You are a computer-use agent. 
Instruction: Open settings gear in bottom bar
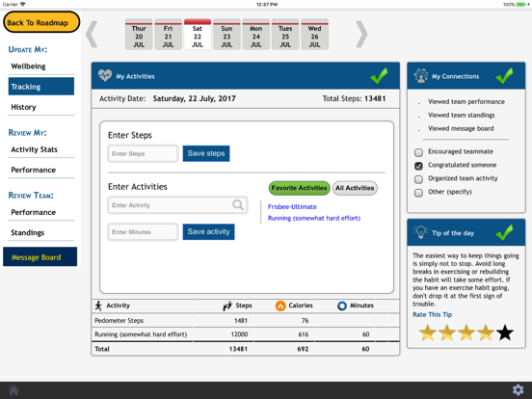(518, 389)
